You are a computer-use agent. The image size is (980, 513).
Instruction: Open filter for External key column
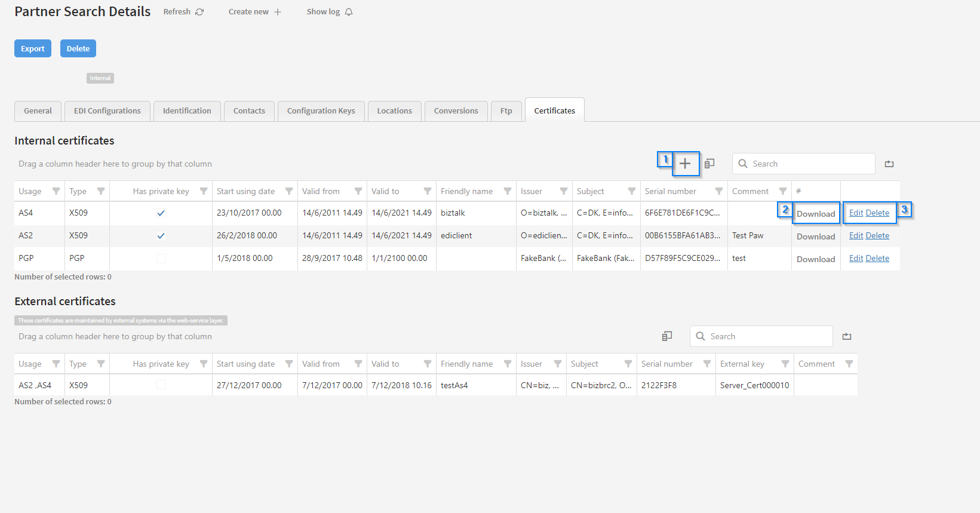tap(785, 364)
